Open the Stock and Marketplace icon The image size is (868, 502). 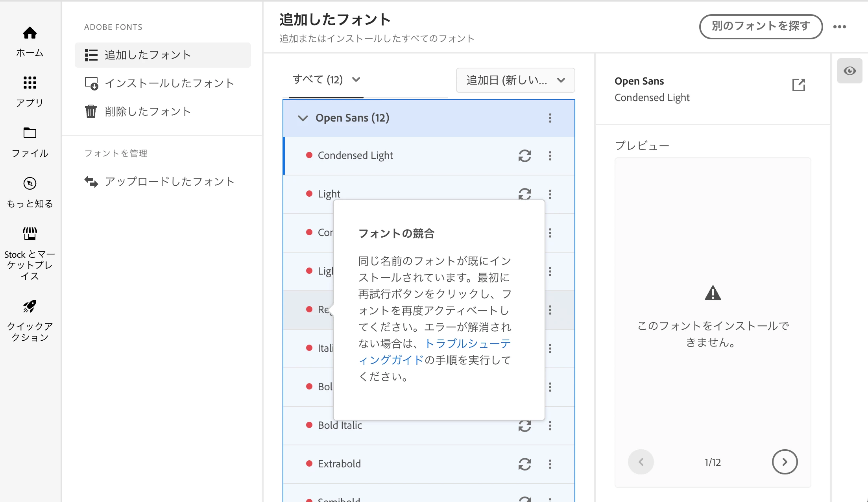(x=30, y=234)
